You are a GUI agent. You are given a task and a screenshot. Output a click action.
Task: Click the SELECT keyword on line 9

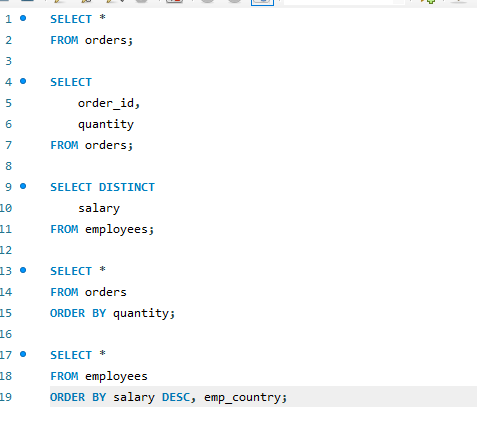[x=71, y=187]
